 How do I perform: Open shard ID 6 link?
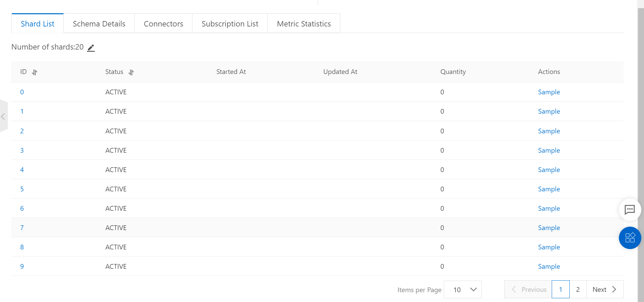coord(22,208)
